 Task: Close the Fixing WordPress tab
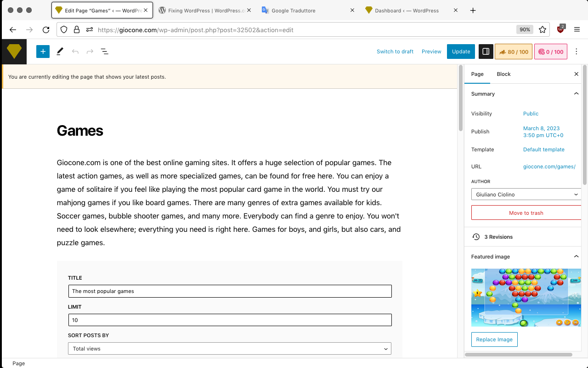point(249,10)
